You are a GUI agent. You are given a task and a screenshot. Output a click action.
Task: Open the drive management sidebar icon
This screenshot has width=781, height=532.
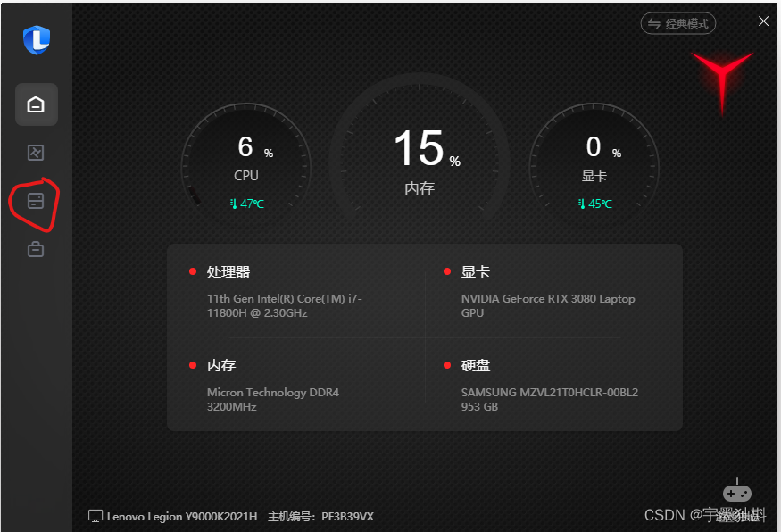(36, 201)
